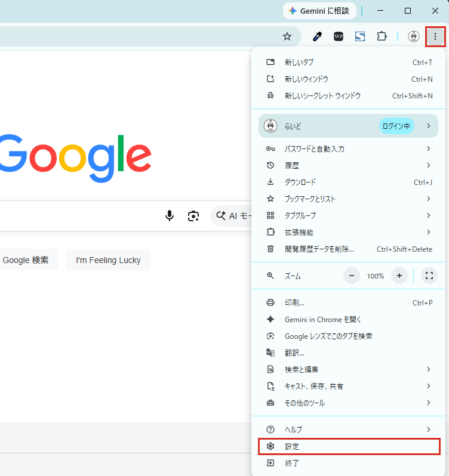Screen dimensions: 449x476
Task: Expand the らいど profile submenu arrow
Action: point(429,126)
